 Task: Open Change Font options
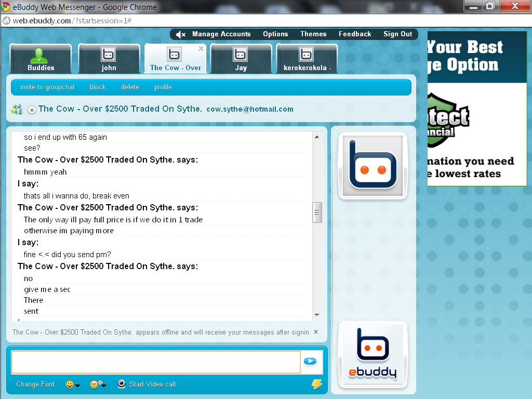[35, 384]
